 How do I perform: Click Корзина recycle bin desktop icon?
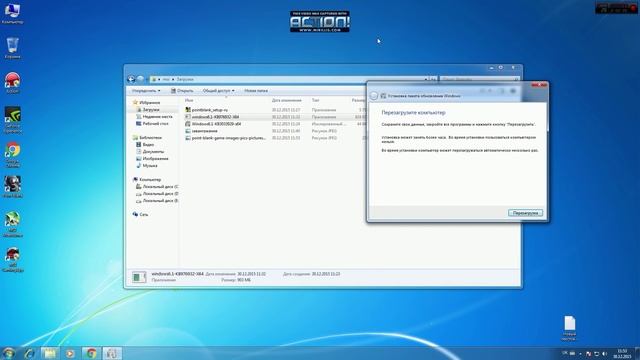click(x=12, y=47)
